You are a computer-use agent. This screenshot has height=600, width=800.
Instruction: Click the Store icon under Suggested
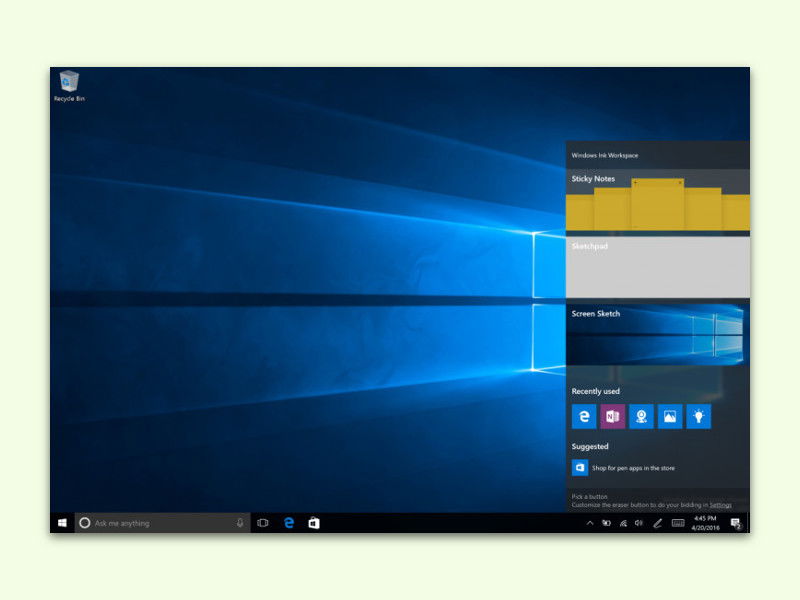click(580, 467)
